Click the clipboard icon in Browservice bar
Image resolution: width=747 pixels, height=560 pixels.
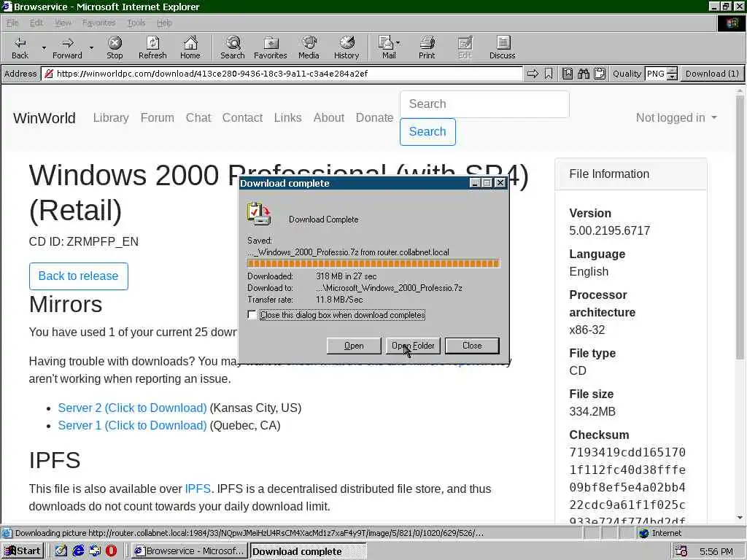600,74
